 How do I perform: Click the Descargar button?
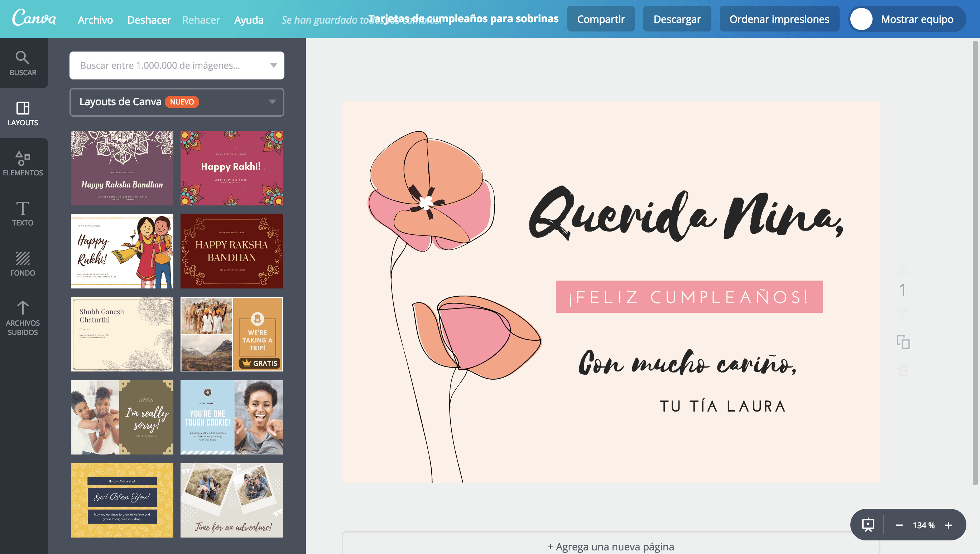click(677, 19)
